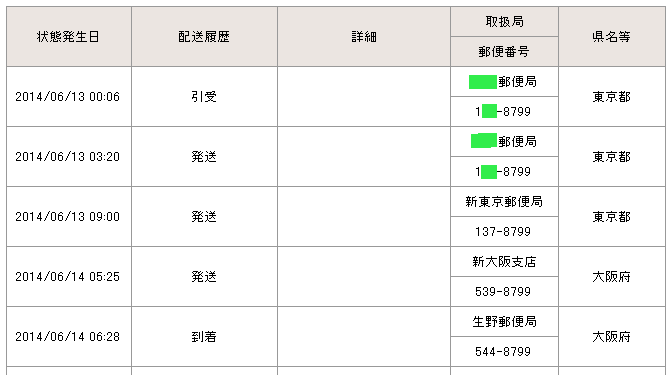Screen dimensions: 672x375
Task: Click the 到着 status cell
Action: click(204, 336)
